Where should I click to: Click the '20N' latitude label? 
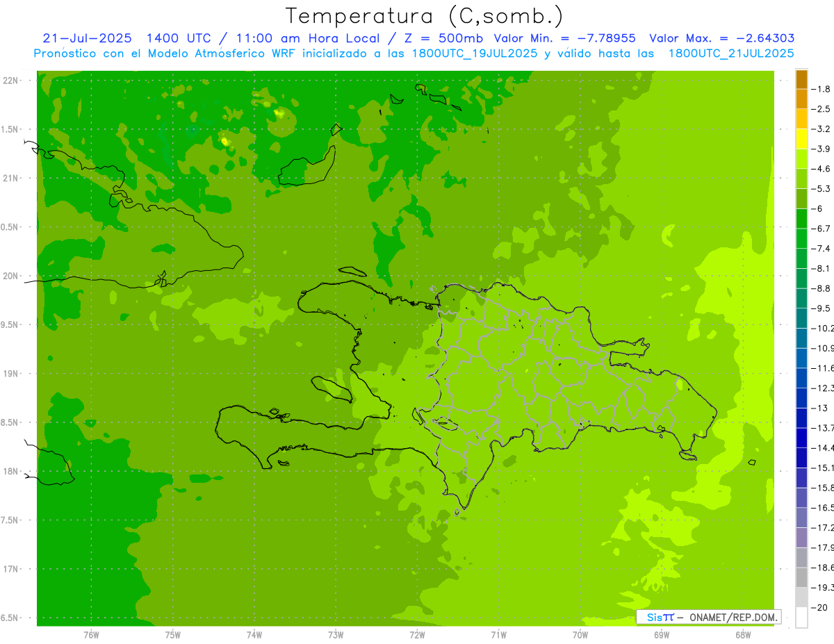click(10, 276)
